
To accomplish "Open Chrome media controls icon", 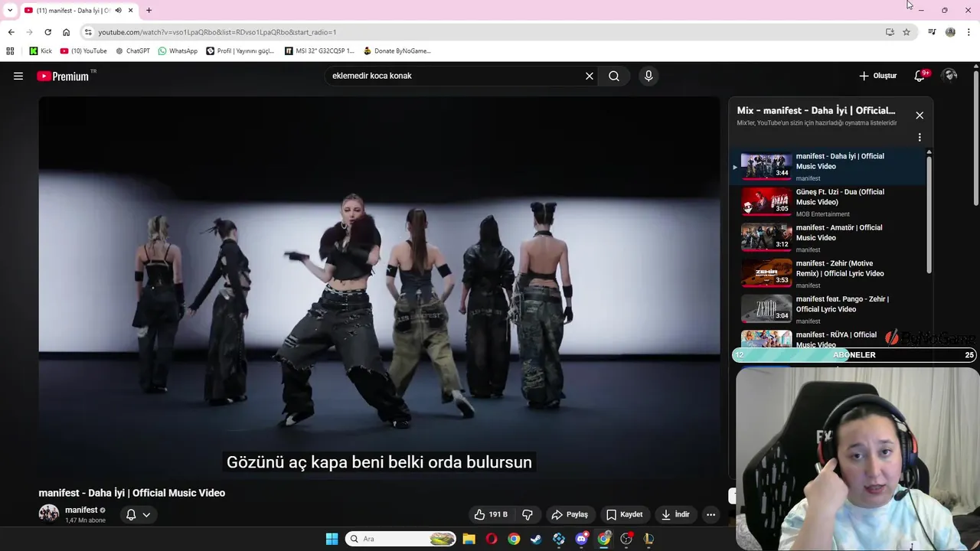I will click(932, 32).
